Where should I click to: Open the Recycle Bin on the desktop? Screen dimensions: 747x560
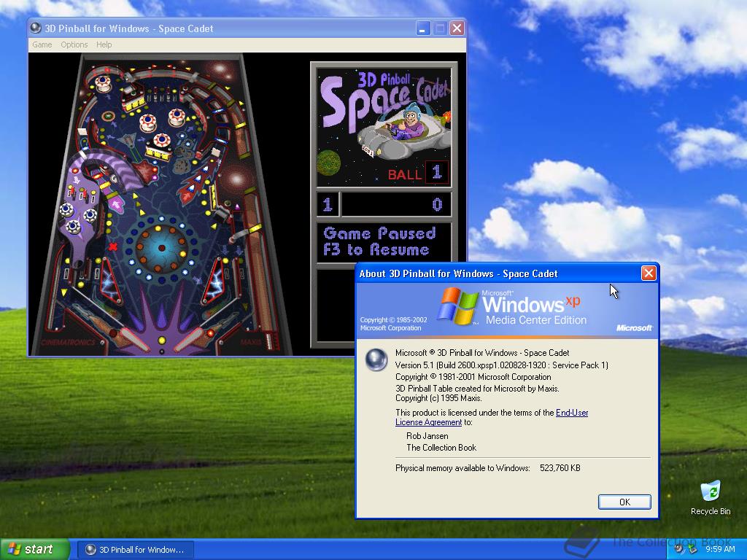point(711,497)
